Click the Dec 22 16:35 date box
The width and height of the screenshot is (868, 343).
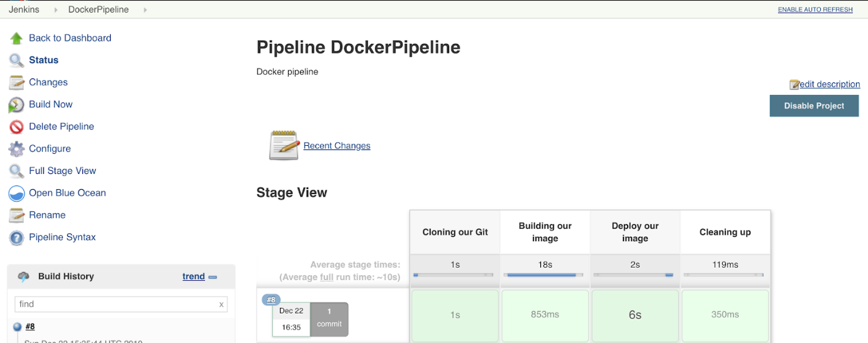pos(291,319)
